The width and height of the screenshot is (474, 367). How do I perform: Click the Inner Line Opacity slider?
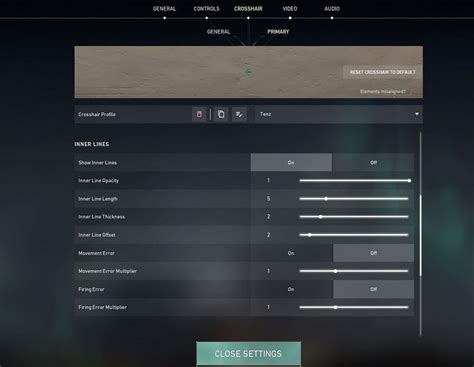tap(354, 181)
